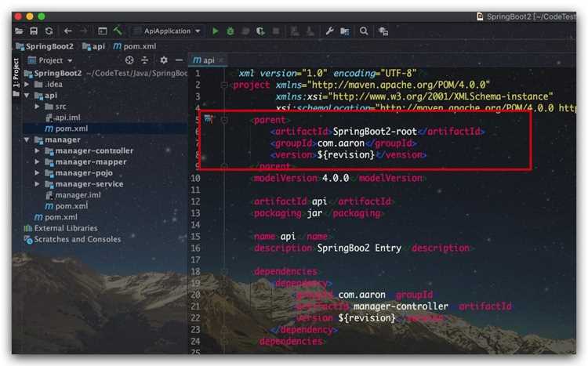Expand the manager-pojo module
Viewport: 588px width, 366px height.
37,173
